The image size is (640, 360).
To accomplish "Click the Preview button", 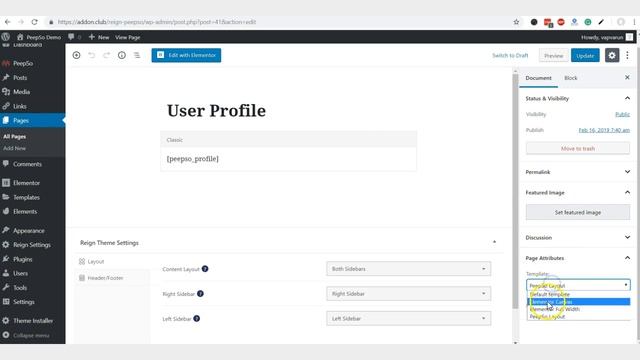I will (553, 56).
